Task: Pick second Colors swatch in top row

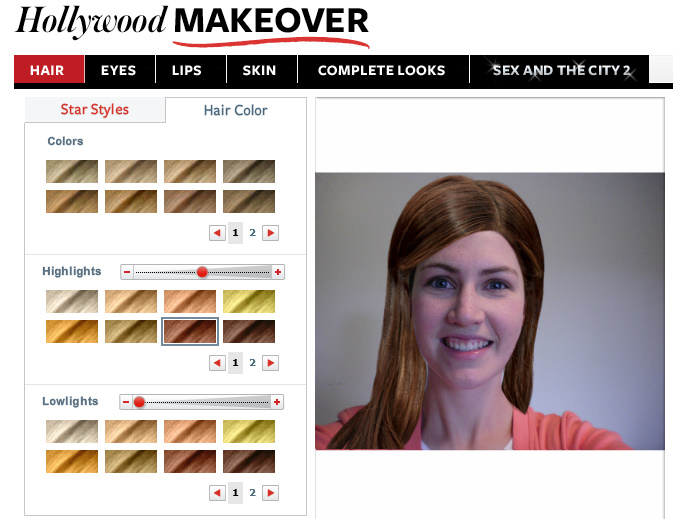Action: [x=131, y=171]
